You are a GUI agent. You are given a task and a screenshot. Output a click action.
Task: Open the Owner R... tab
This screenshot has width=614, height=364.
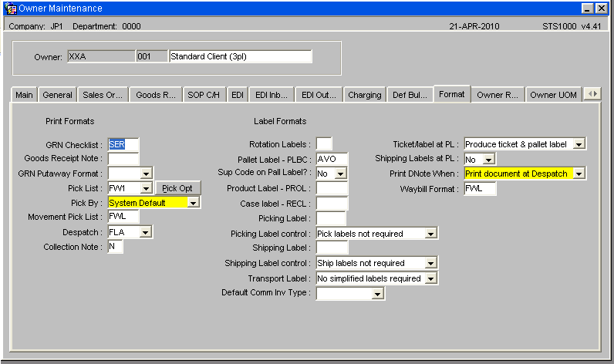tap(498, 95)
